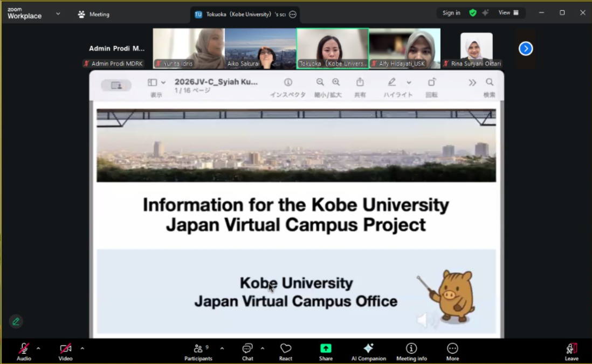Select Rina Suryani Oktari participant tile
Image resolution: width=592 pixels, height=364 pixels.
pyautogui.click(x=477, y=49)
